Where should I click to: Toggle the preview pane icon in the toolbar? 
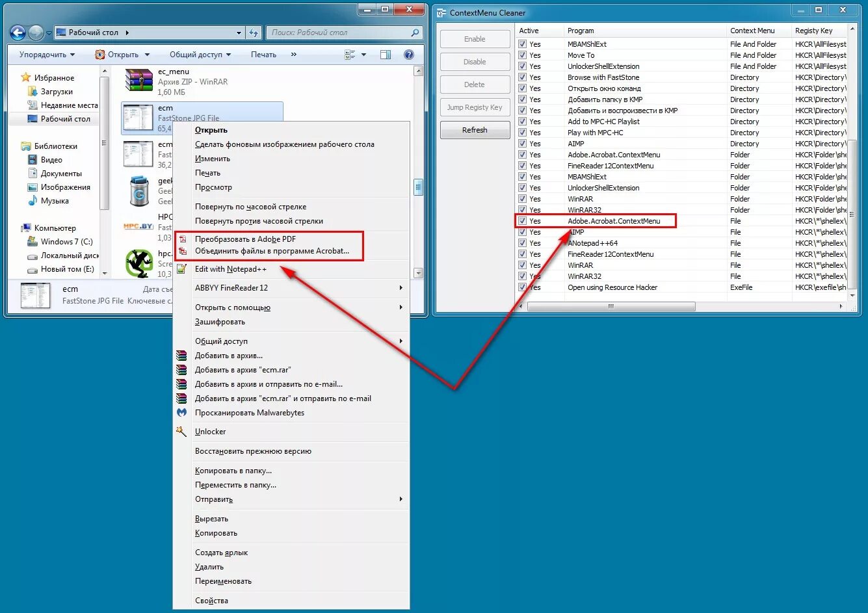[386, 55]
